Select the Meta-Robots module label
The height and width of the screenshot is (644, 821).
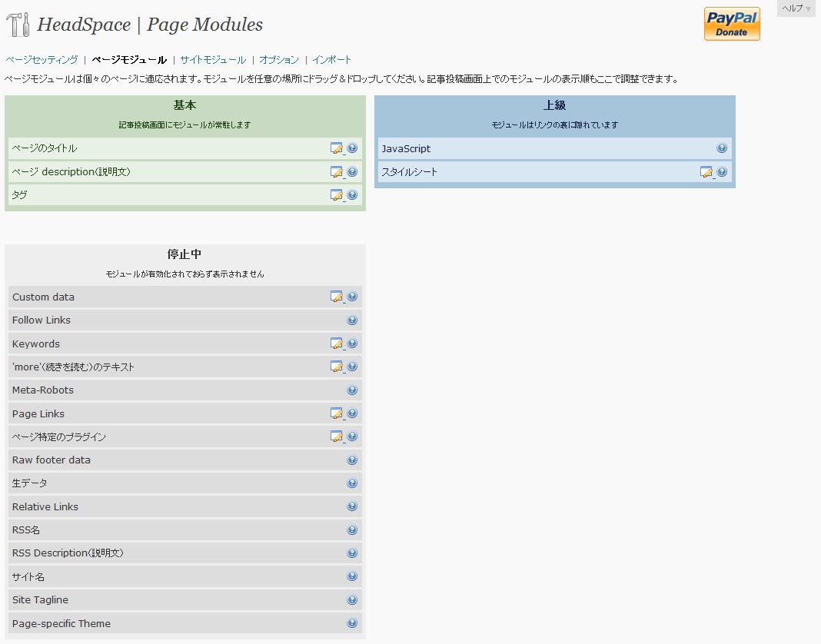tap(43, 390)
